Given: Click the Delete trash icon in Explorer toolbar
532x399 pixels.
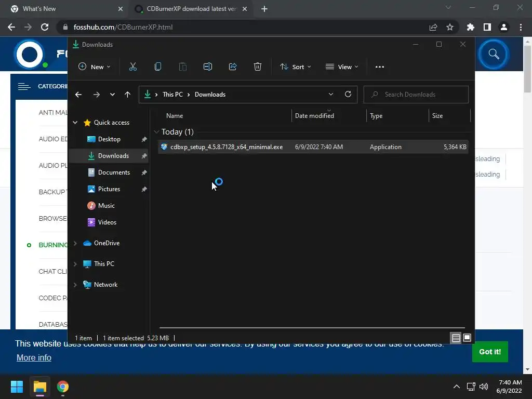Looking at the screenshot, I should coord(258,67).
